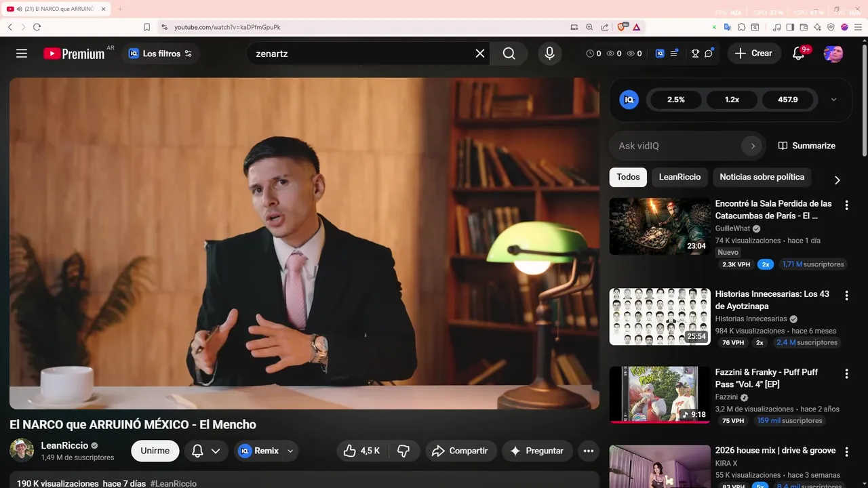
Task: Dislike the video
Action: (403, 451)
